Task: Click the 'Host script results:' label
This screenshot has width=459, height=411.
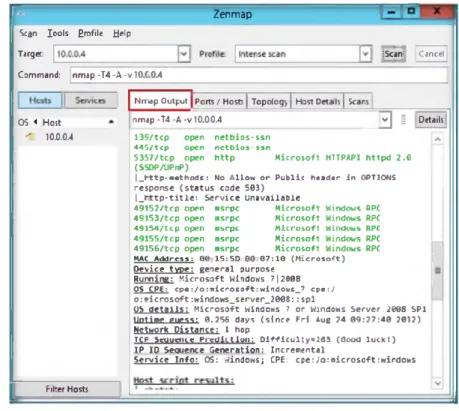Action: pos(184,380)
